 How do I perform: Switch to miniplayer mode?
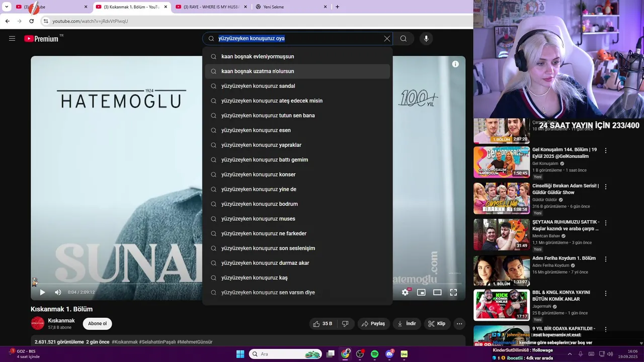pyautogui.click(x=421, y=292)
